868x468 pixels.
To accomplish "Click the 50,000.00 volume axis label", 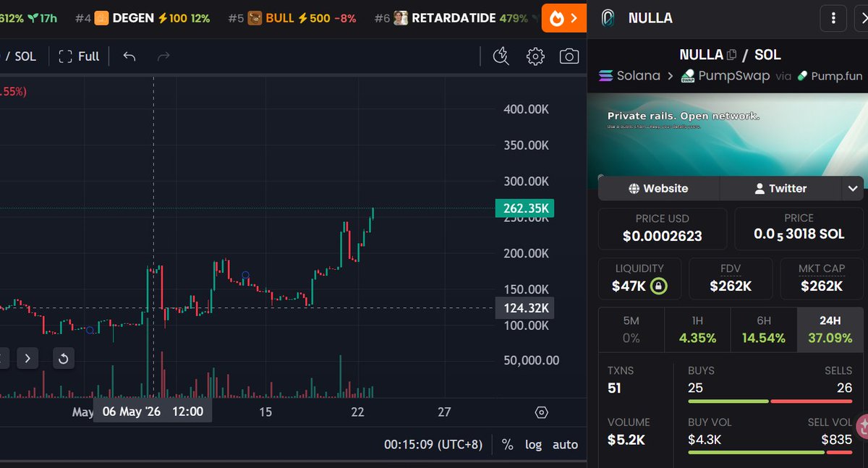I will point(531,359).
